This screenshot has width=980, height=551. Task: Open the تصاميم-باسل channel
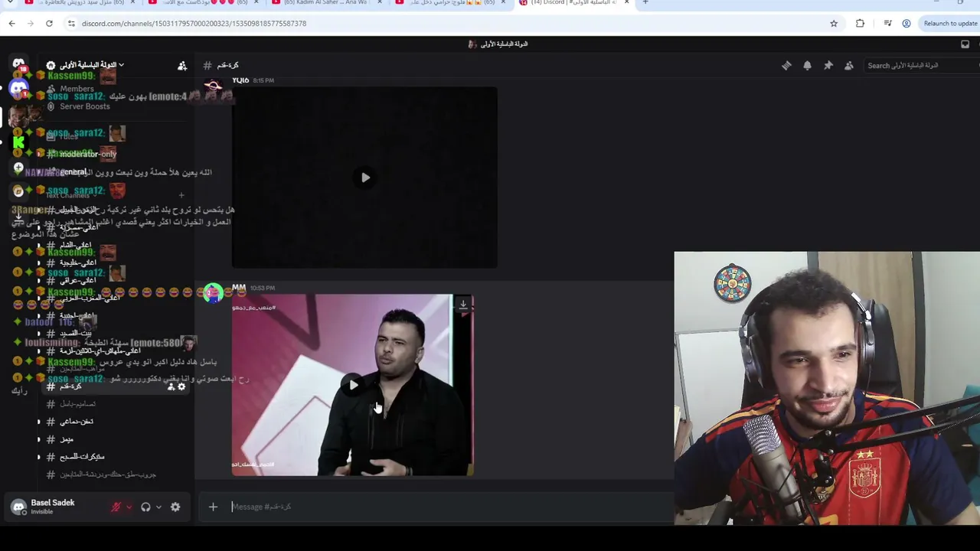[77, 404]
